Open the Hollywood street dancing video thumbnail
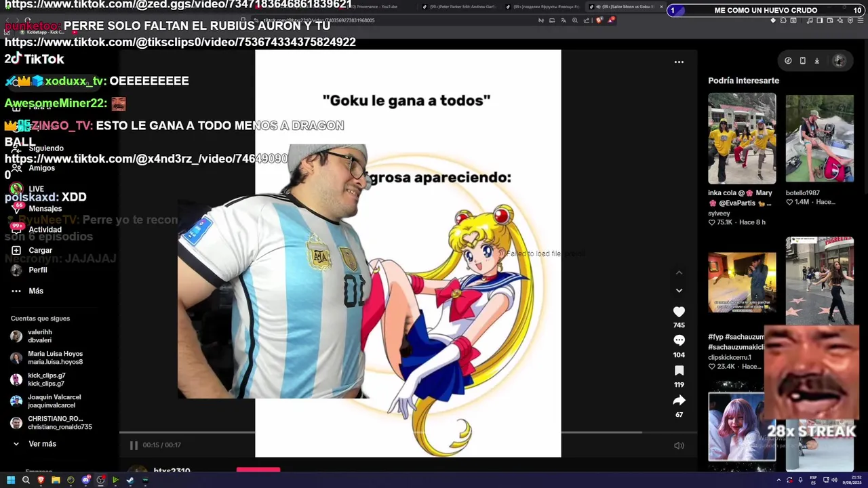Image resolution: width=868 pixels, height=488 pixels. [x=819, y=281]
